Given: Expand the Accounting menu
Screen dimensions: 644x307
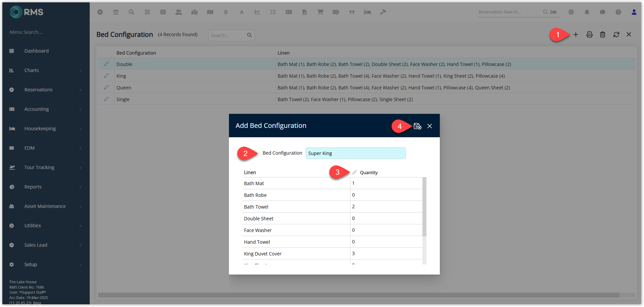Looking at the screenshot, I should pos(46,109).
